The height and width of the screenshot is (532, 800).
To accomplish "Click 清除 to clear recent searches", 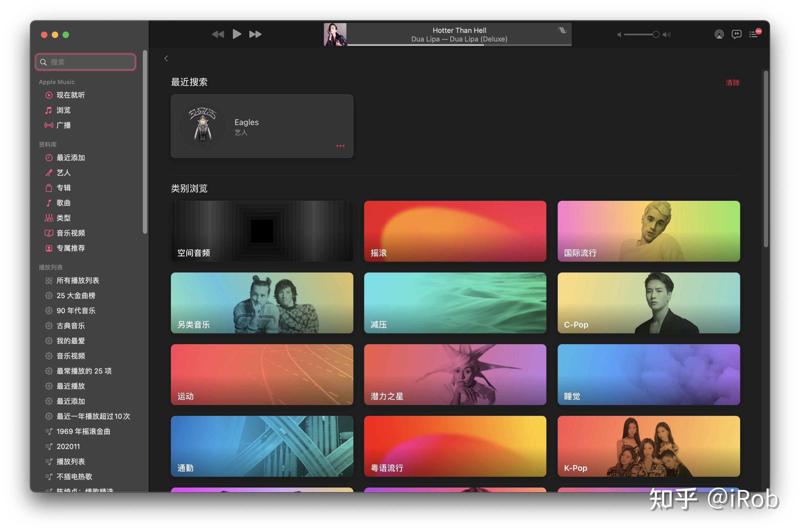I will pyautogui.click(x=733, y=82).
